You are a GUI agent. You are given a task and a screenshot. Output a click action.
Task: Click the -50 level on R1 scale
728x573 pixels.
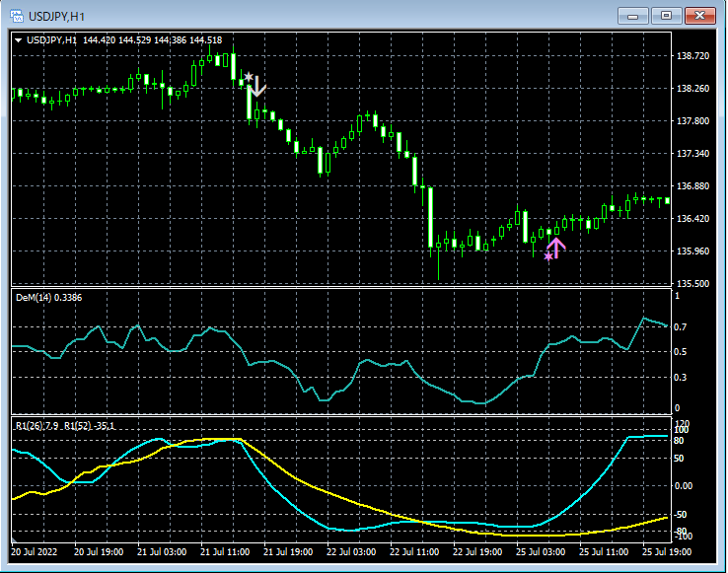[x=680, y=514]
